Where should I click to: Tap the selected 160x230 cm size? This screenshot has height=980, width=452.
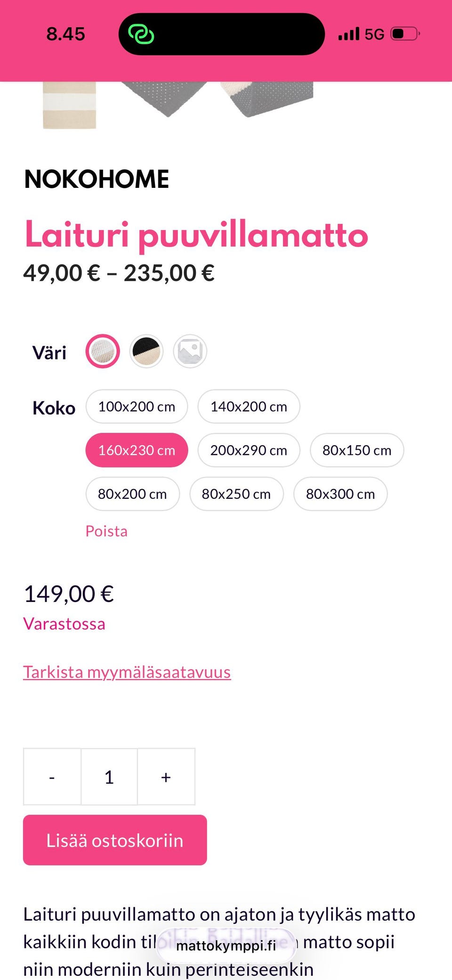pyautogui.click(x=137, y=450)
